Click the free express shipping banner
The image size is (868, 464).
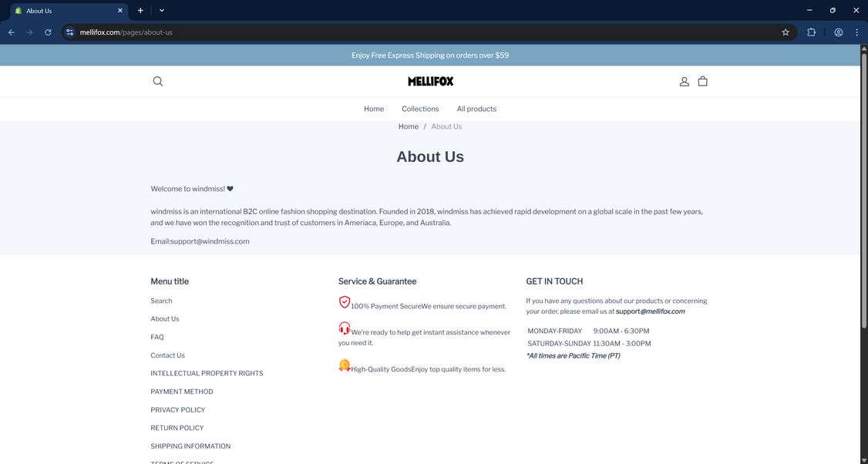pyautogui.click(x=430, y=55)
